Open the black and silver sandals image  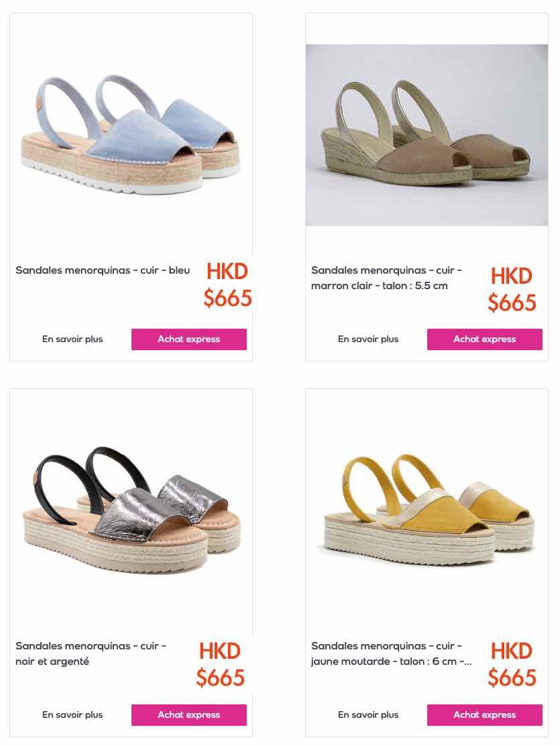tap(131, 511)
